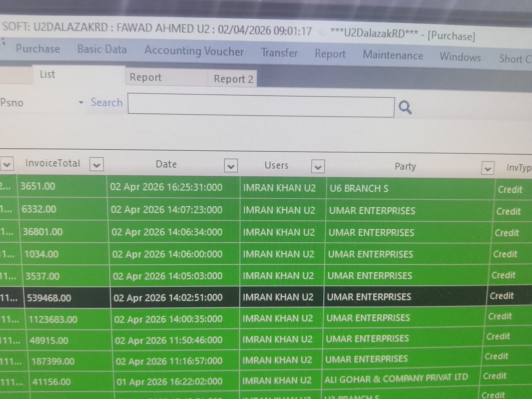Click date 02 Apr 2026 14:07:23:000
This screenshot has width=532, height=399.
tap(166, 209)
